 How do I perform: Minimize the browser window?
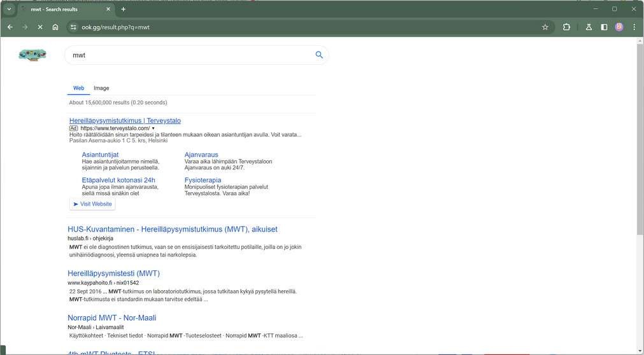pos(596,9)
